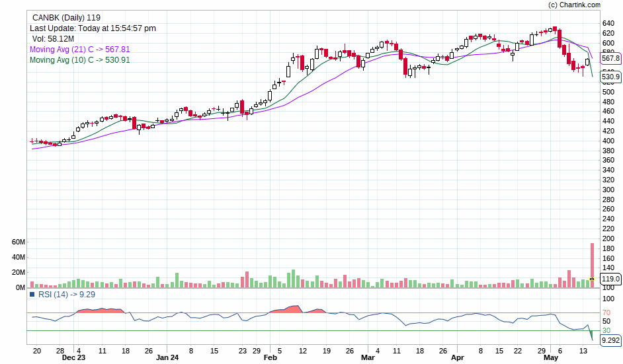Click the 30 RSI oversold level label

606,330
